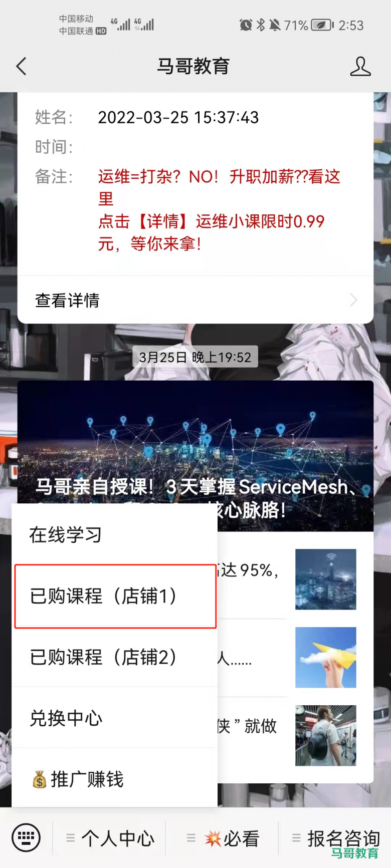Screen dimensions: 391x868
Task: Select 已购课程（店铺1） menu item
Action: (115, 596)
